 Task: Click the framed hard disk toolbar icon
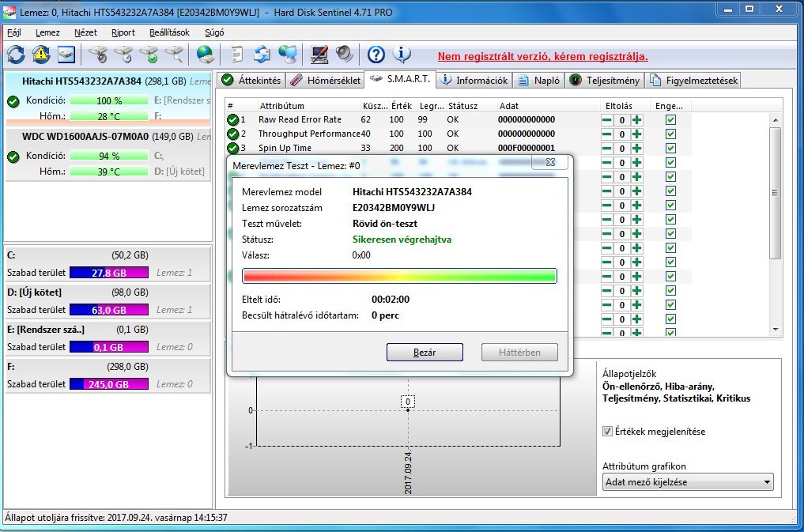coord(66,55)
